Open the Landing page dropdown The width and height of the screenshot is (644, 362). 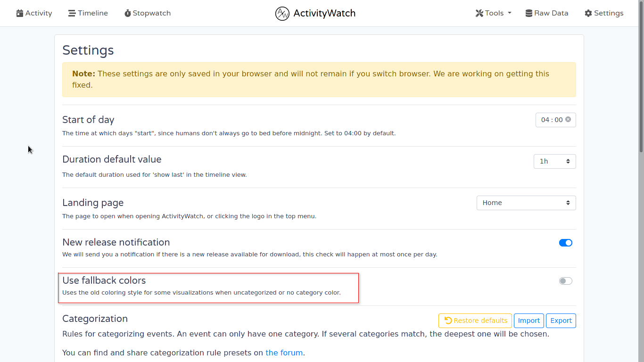tap(526, 203)
